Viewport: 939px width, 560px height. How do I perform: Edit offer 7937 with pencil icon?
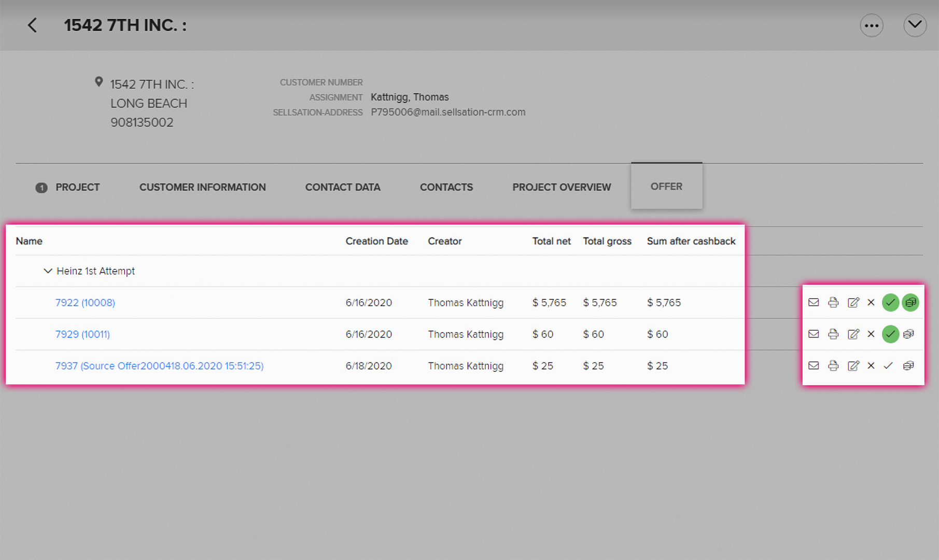(853, 366)
